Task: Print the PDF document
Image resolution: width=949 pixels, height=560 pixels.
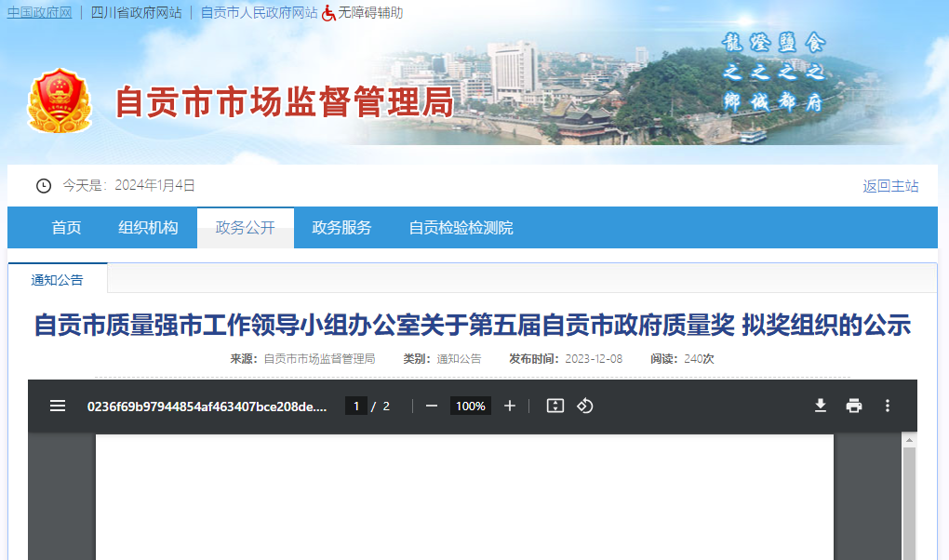Action: 854,406
